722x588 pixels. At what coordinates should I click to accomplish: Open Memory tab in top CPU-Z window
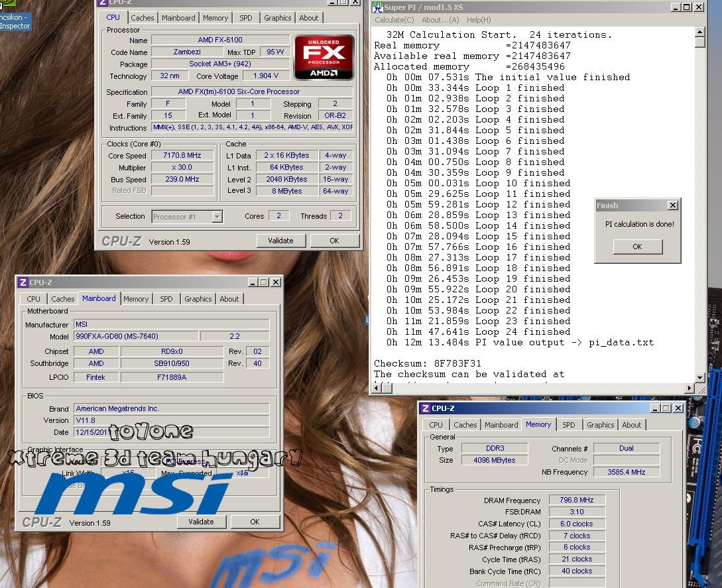click(x=215, y=18)
